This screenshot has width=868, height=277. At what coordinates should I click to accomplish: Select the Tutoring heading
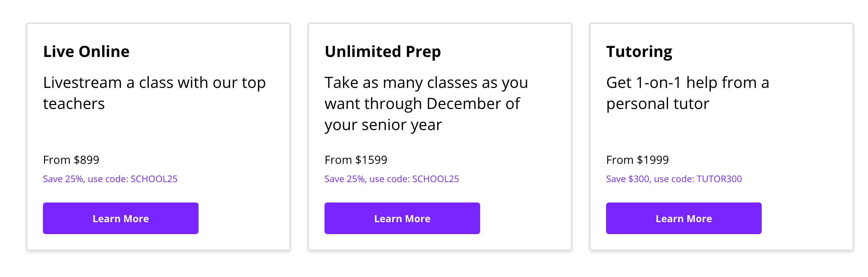(639, 51)
